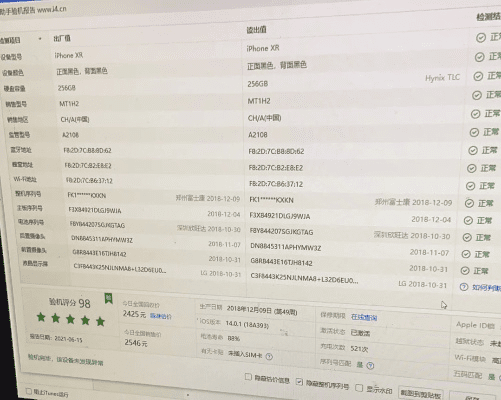Click the check icon in the F3X84921DLGJ9WJA row
This screenshot has width=501, height=400.
468,220
